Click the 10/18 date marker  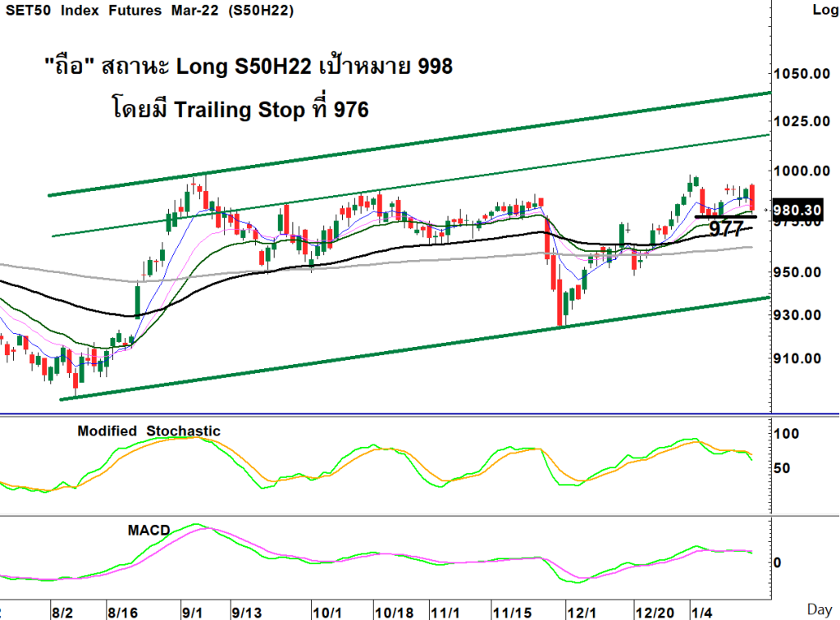coord(394,613)
